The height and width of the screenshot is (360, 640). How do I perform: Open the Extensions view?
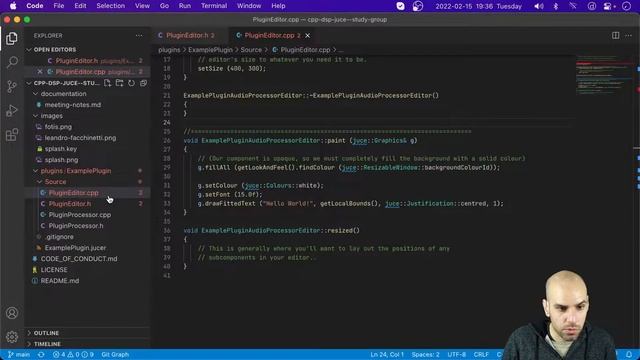(x=11, y=134)
